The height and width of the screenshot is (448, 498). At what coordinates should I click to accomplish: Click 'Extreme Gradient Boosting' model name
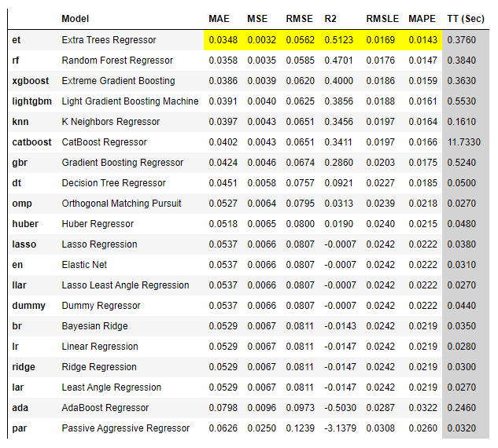pos(118,81)
